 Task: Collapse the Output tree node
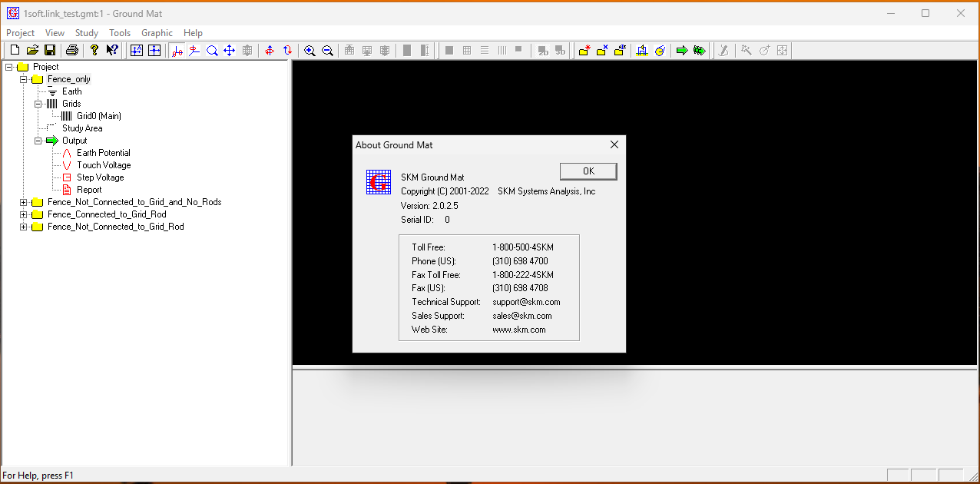click(38, 141)
